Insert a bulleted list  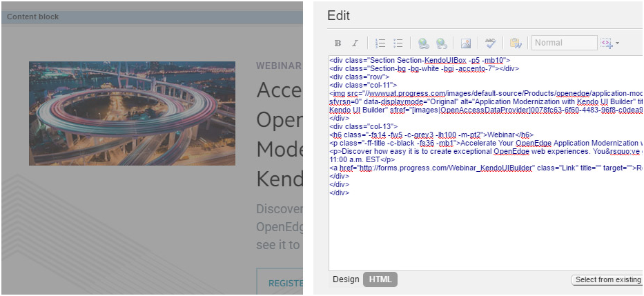(398, 43)
